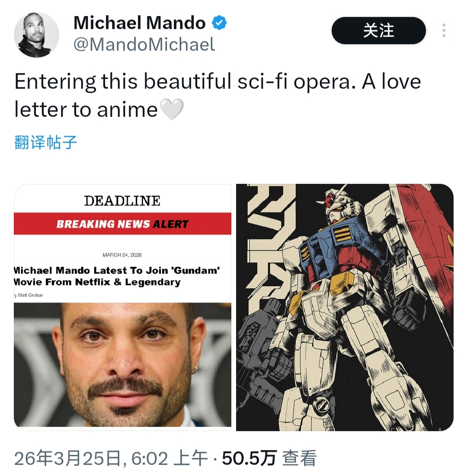Viewport: 467px width, 476px height.
Task: Click 翻译帖子 to translate the post
Action: click(x=45, y=142)
